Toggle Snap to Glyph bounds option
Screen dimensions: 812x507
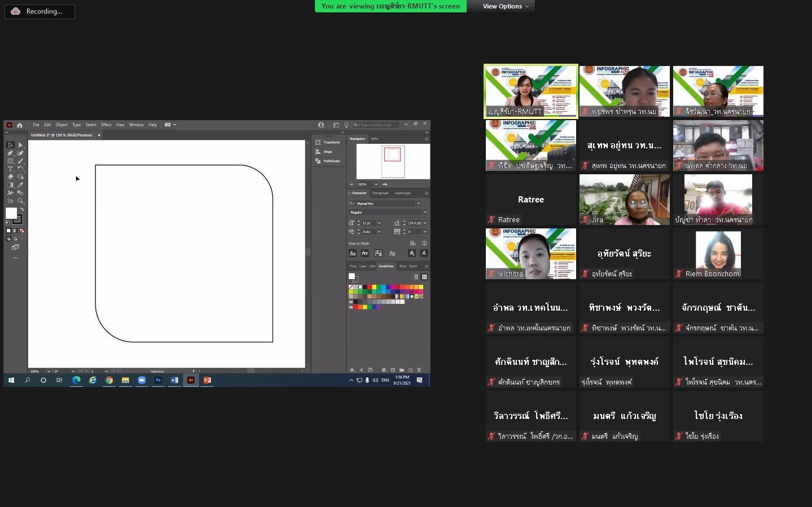pos(378,253)
